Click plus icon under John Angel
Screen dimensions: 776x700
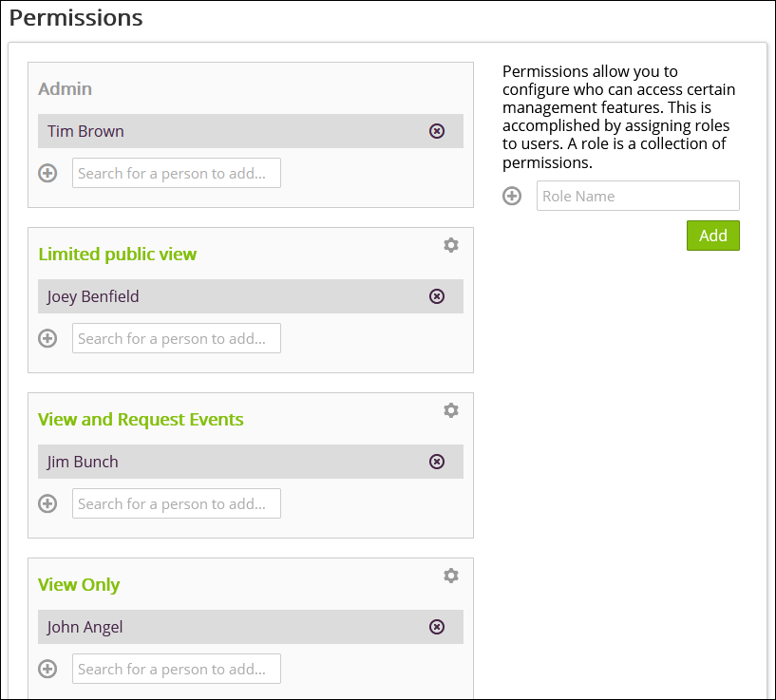coord(47,669)
